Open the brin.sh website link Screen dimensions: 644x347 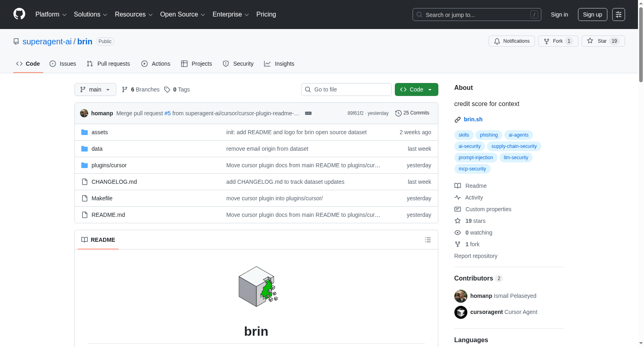tap(473, 119)
